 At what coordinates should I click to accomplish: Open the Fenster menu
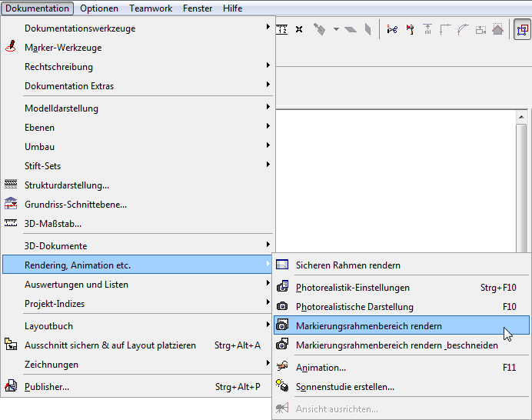click(x=198, y=8)
